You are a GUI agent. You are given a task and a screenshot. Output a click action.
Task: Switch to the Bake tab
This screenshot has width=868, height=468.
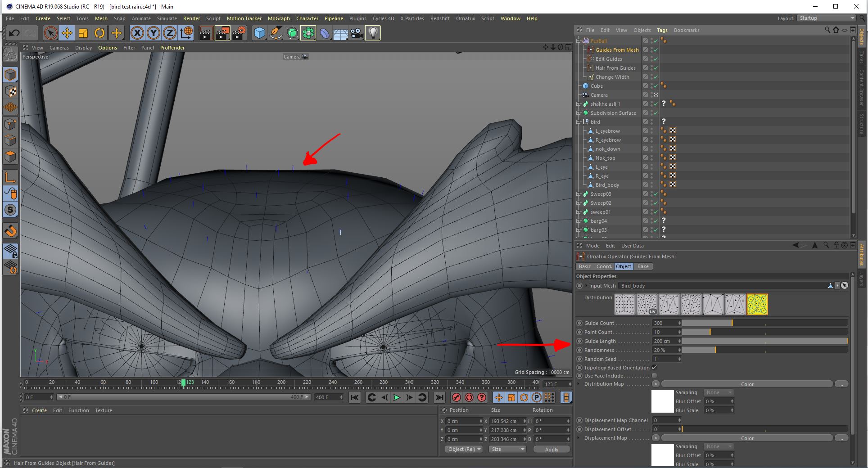point(643,266)
